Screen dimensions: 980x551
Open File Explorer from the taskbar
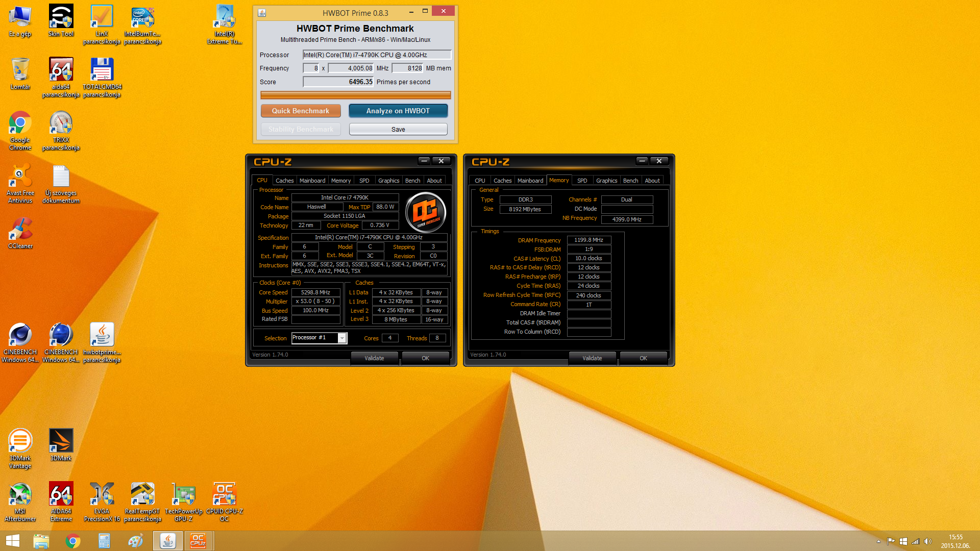pos(41,541)
